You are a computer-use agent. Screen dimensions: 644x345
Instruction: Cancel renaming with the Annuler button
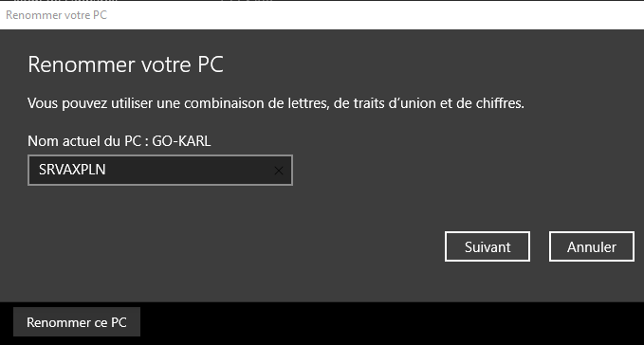pos(592,246)
